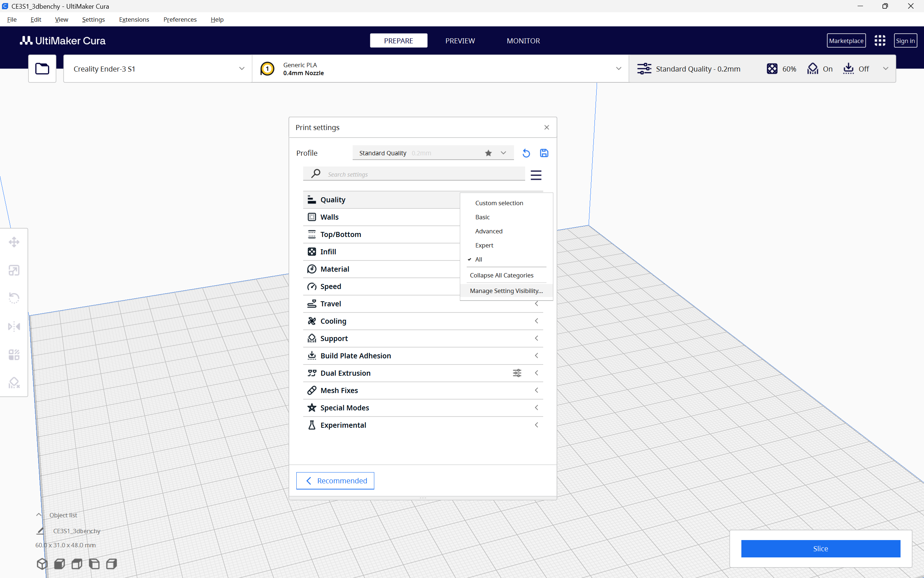Switch to front view cube icon
The height and width of the screenshot is (578, 924).
click(x=60, y=564)
